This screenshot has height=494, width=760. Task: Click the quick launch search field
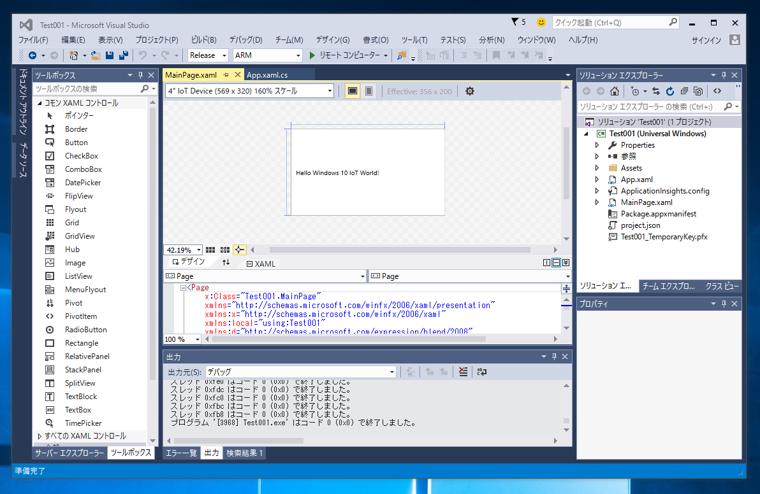(616, 22)
